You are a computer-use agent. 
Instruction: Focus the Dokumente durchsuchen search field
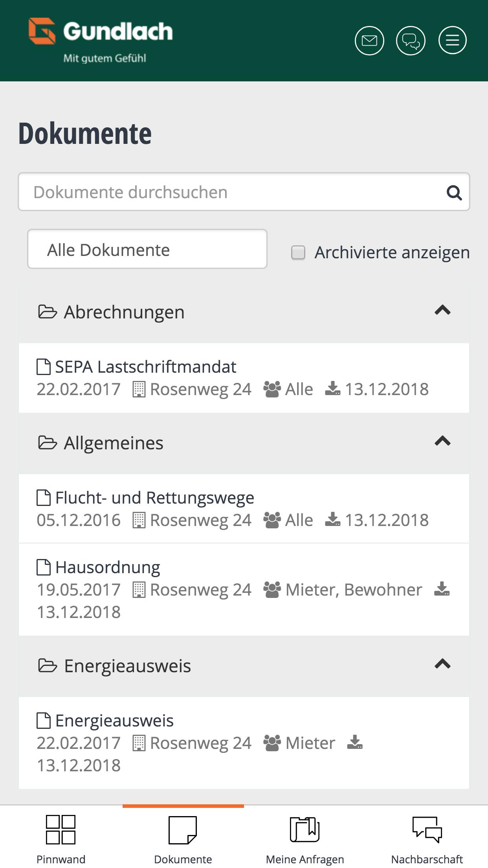click(x=244, y=192)
